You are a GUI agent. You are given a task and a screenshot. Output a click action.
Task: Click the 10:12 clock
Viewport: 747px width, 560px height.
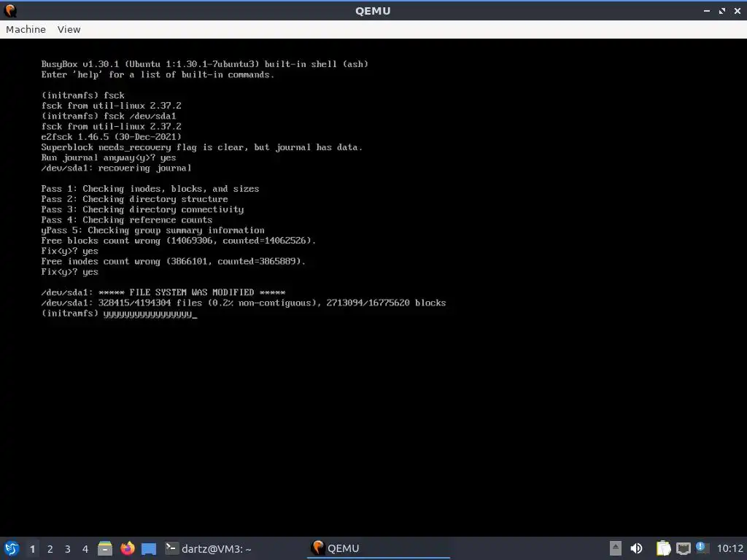coord(729,548)
